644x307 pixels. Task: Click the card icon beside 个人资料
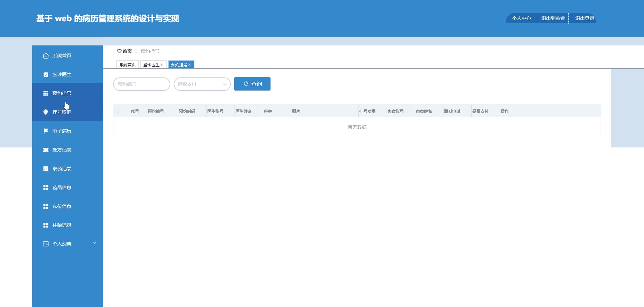coord(46,244)
